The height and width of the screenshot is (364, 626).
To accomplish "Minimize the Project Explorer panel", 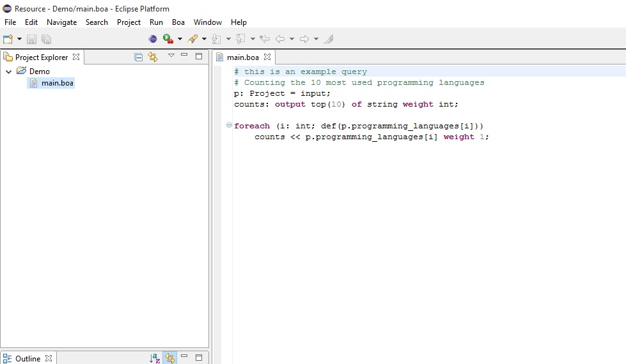I will (x=184, y=56).
